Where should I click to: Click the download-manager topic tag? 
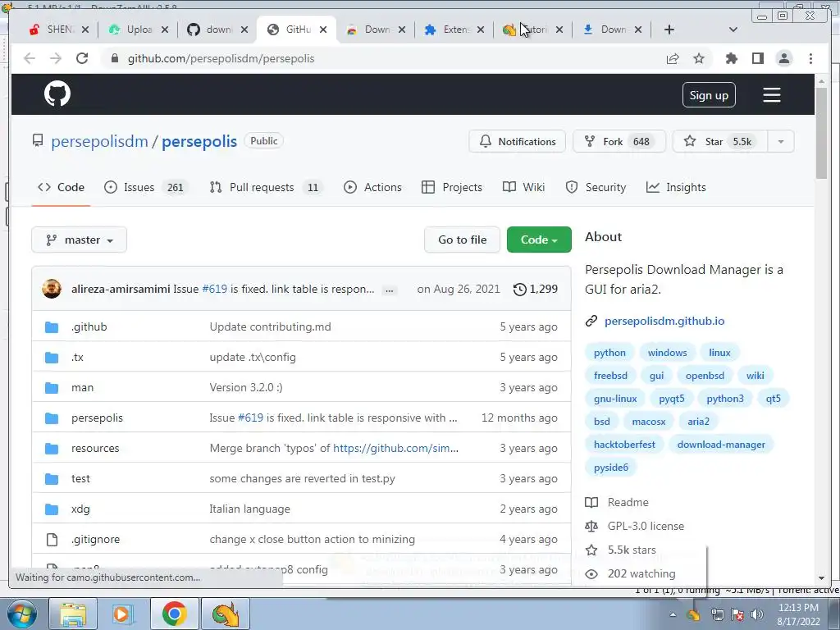point(721,445)
